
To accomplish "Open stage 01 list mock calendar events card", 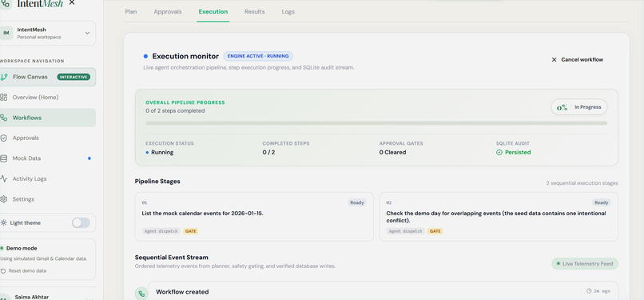I will pos(254,217).
